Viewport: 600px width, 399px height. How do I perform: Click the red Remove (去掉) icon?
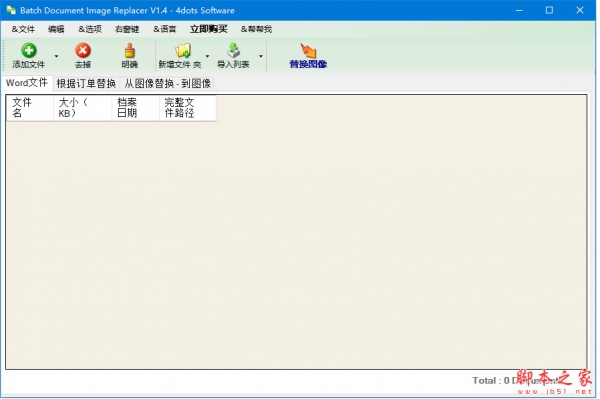point(83,50)
